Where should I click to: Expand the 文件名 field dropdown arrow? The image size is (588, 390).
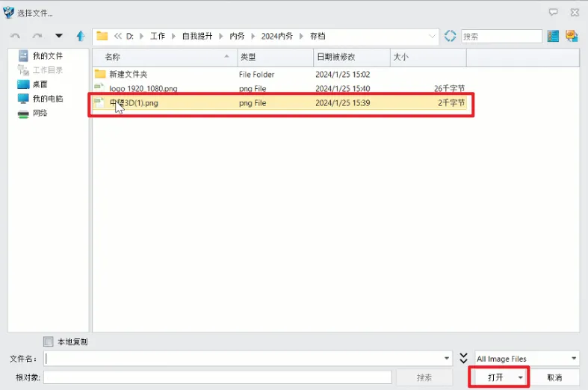point(447,359)
